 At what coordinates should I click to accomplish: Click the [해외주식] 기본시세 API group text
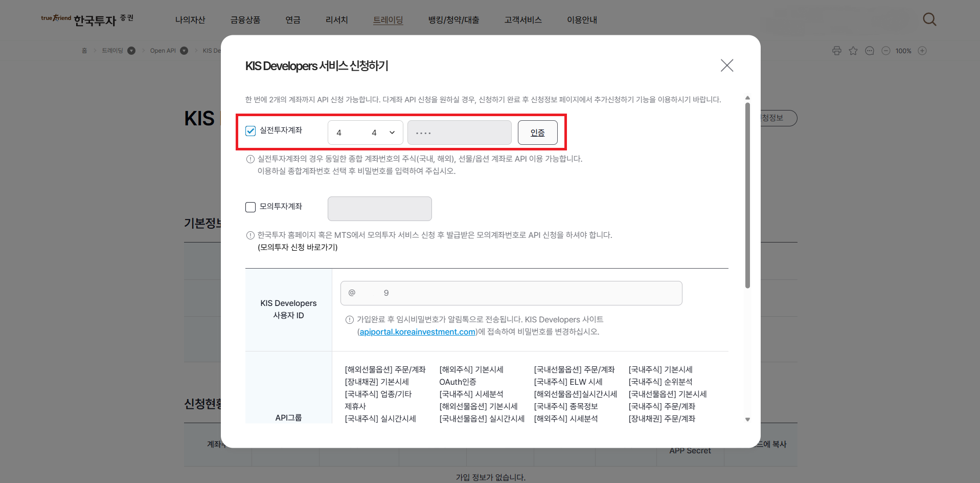(x=471, y=369)
